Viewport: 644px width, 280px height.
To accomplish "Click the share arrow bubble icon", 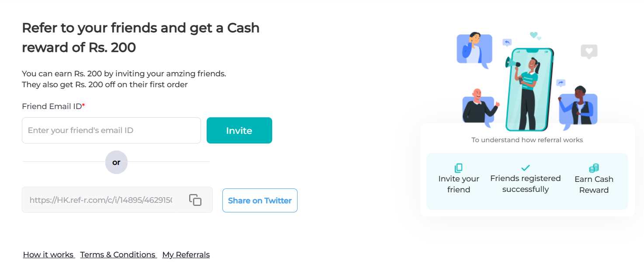I will tap(561, 83).
